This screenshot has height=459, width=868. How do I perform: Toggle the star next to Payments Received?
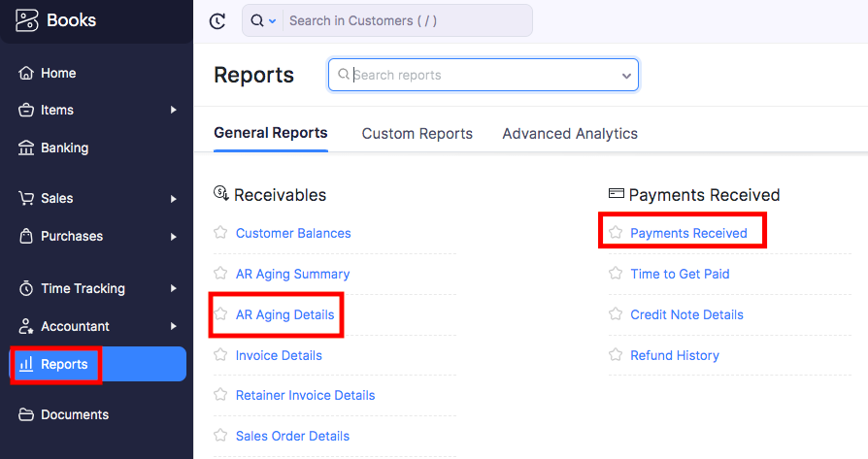click(616, 232)
